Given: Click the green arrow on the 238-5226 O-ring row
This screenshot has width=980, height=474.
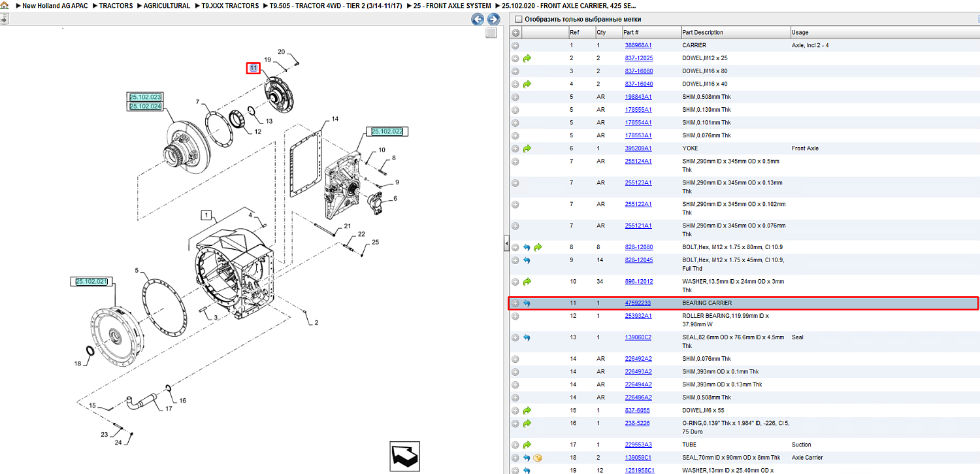Looking at the screenshot, I should pyautogui.click(x=527, y=424).
